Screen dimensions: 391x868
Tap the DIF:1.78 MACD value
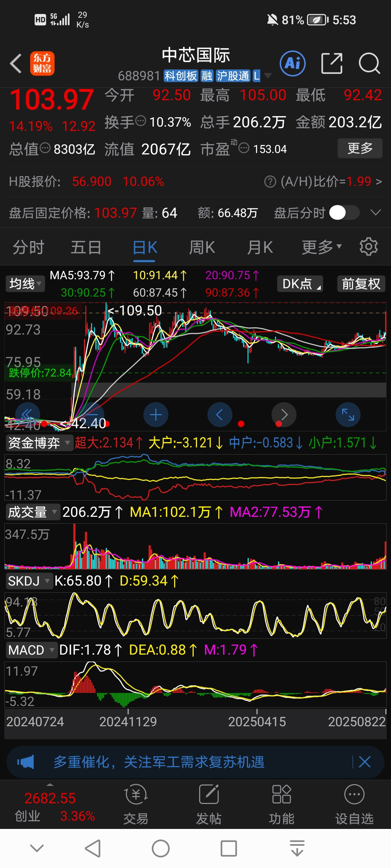(x=91, y=650)
